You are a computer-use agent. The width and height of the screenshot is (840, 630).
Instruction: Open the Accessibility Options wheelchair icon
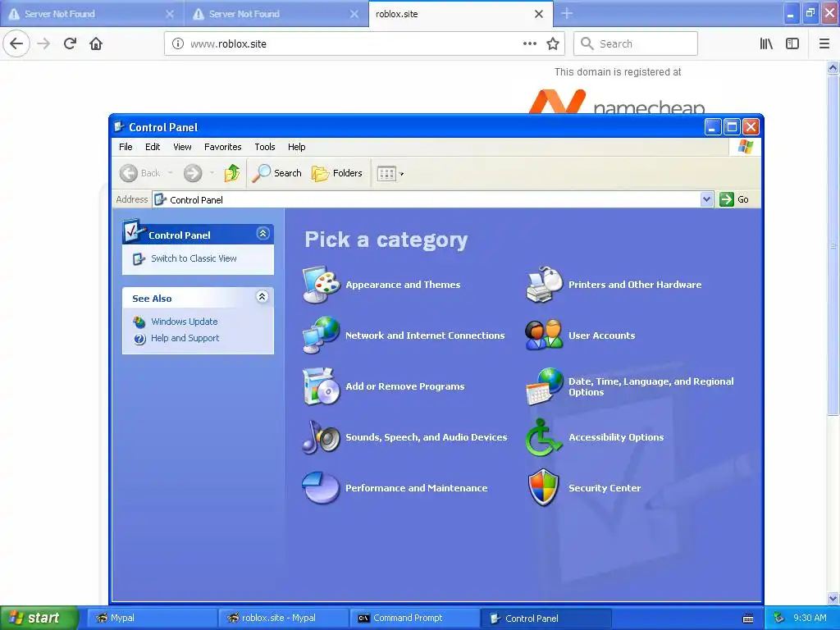pyautogui.click(x=545, y=437)
